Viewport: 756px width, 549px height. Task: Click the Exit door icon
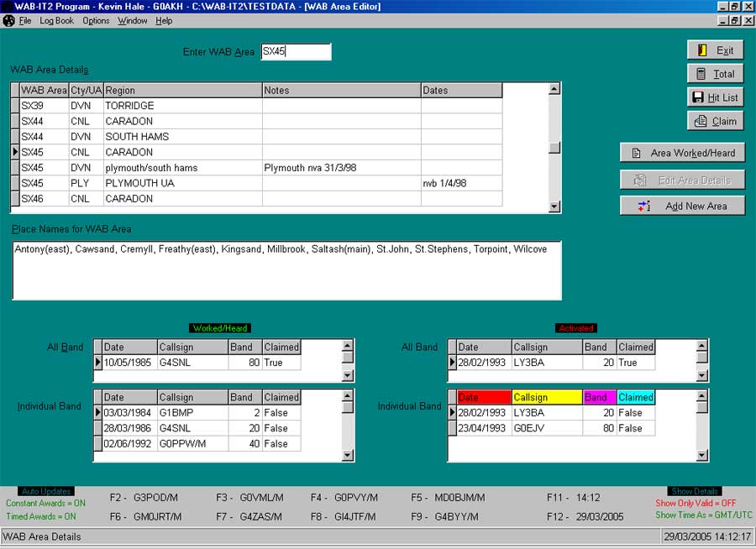[702, 50]
